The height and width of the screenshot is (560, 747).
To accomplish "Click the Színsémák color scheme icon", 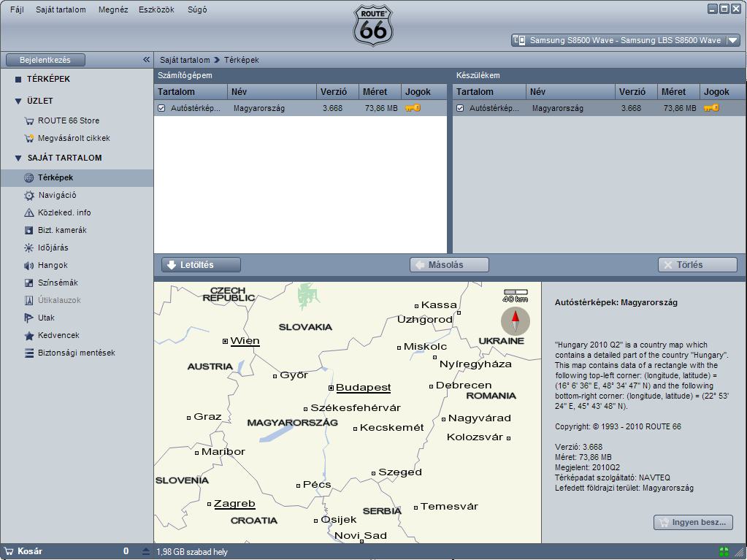I will 29,283.
